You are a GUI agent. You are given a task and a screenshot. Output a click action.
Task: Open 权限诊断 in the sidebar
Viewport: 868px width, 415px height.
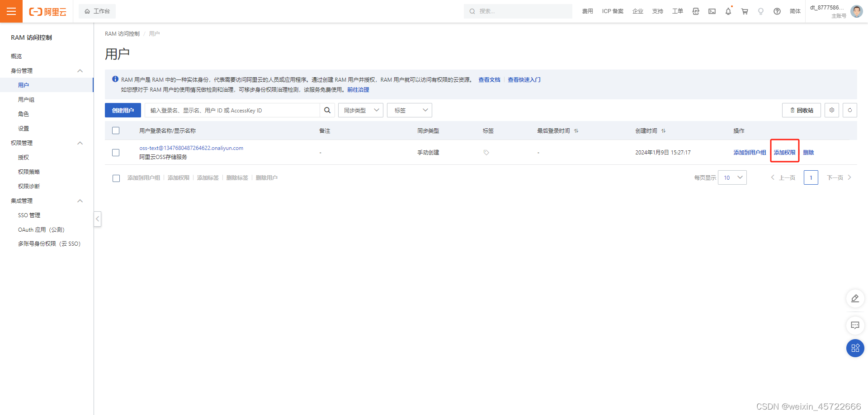point(29,186)
